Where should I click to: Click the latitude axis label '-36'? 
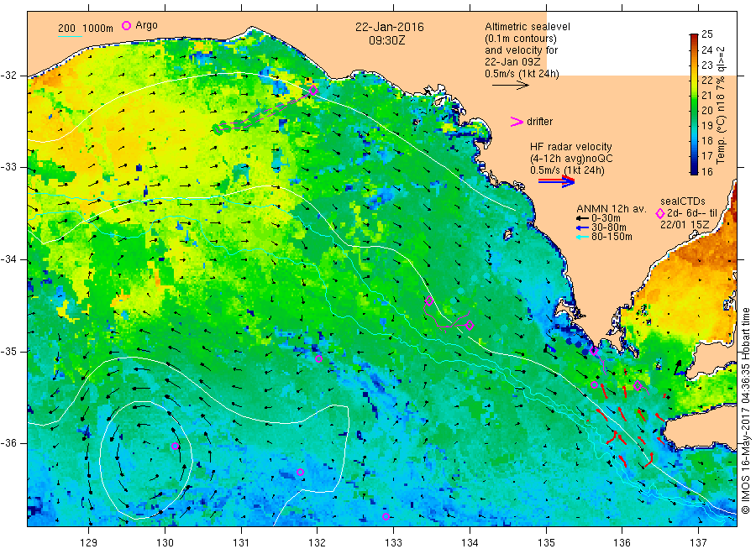click(x=9, y=442)
